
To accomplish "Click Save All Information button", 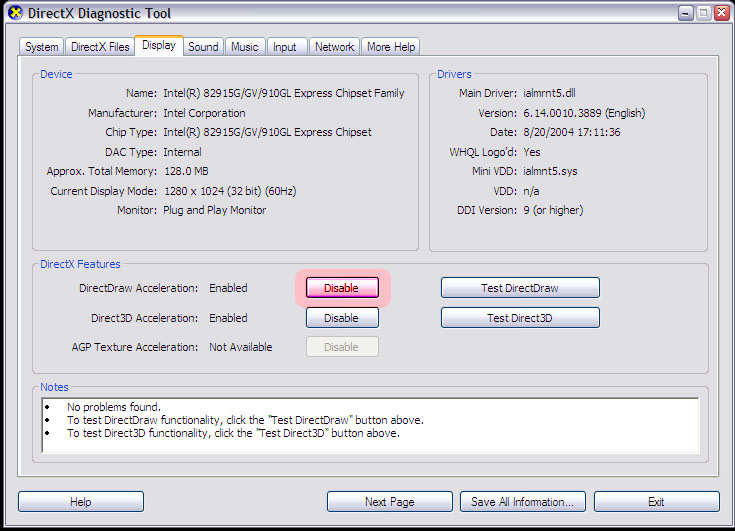I will [522, 502].
